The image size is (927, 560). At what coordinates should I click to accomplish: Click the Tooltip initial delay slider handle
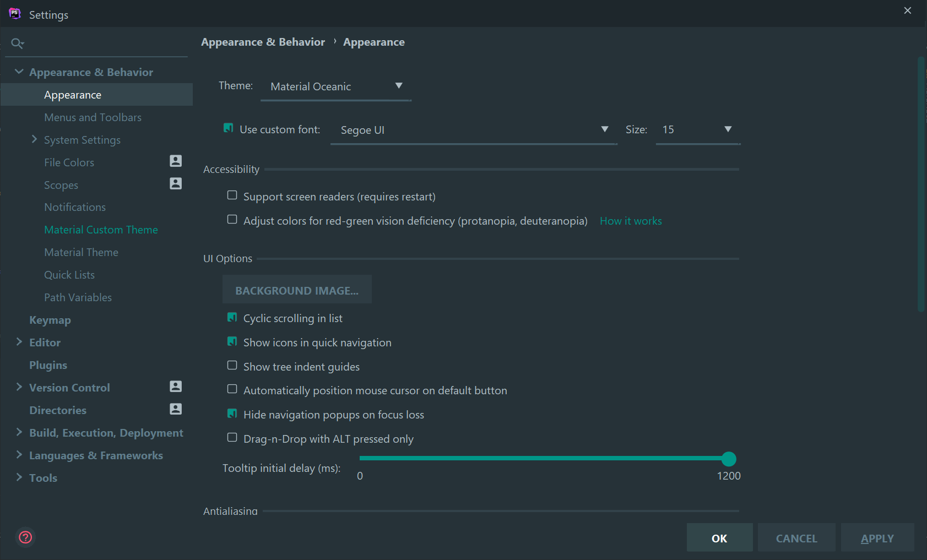point(729,459)
